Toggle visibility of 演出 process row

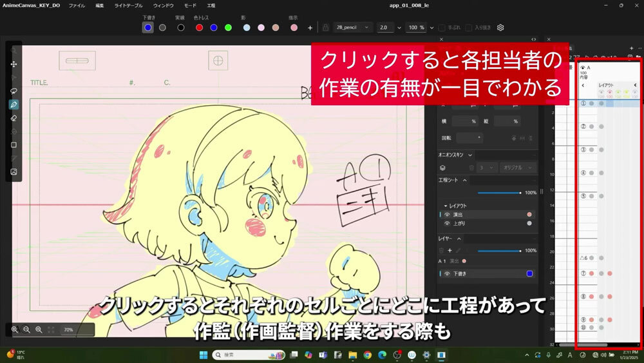coord(447,215)
